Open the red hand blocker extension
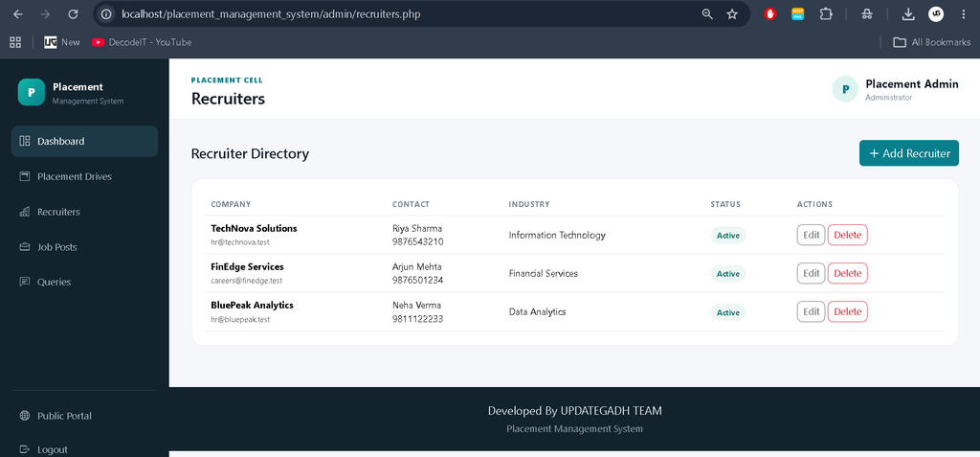 (x=770, y=13)
